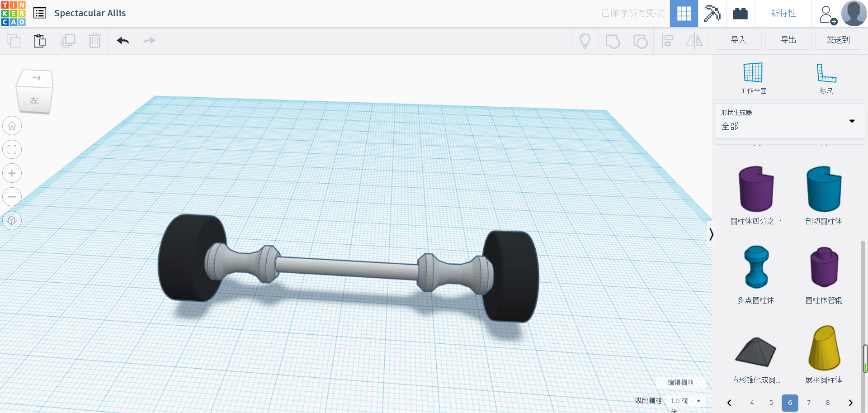Select the 圆柱体四分之一 shape

coord(756,195)
